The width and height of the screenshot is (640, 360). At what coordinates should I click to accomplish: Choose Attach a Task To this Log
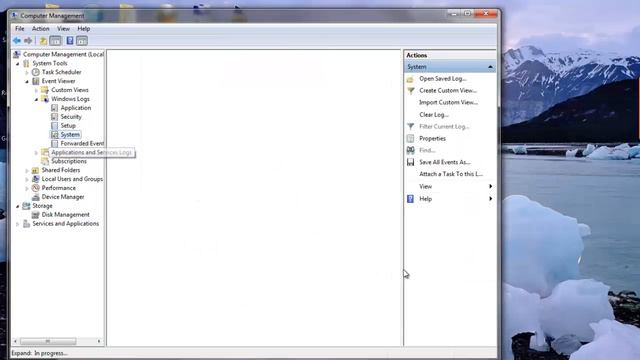(x=451, y=174)
